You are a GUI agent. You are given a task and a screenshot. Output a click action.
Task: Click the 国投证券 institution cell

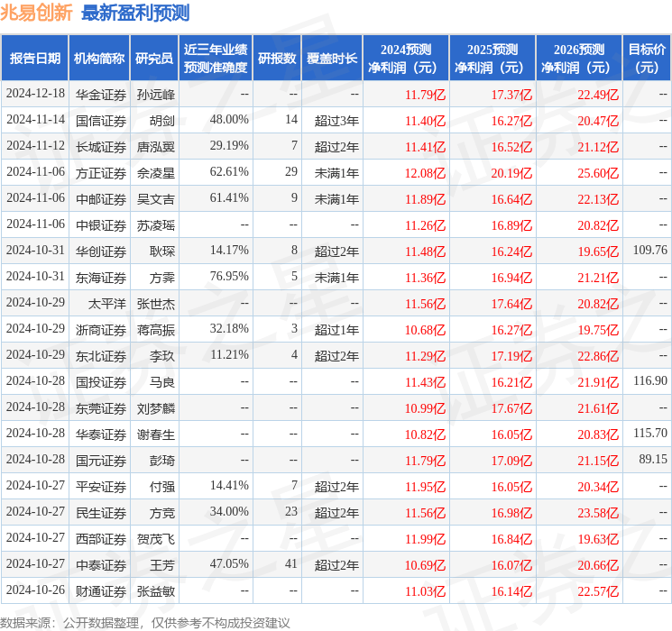point(101,382)
